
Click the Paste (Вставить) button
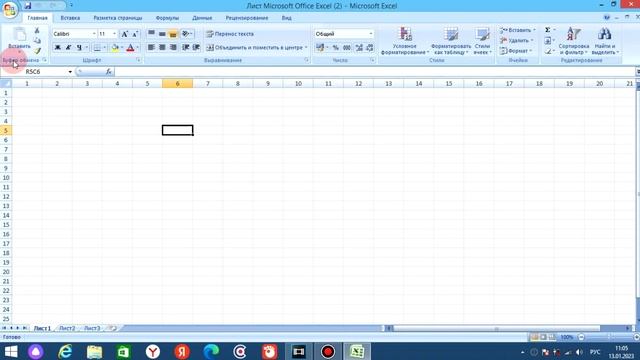(19, 39)
